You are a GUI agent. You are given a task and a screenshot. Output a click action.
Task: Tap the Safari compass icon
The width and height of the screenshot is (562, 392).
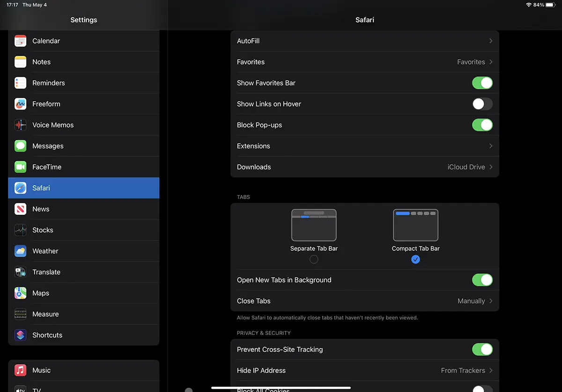click(x=20, y=188)
